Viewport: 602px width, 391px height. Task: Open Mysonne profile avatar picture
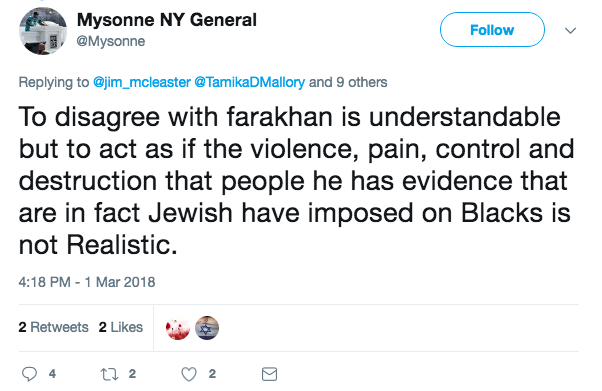(43, 31)
